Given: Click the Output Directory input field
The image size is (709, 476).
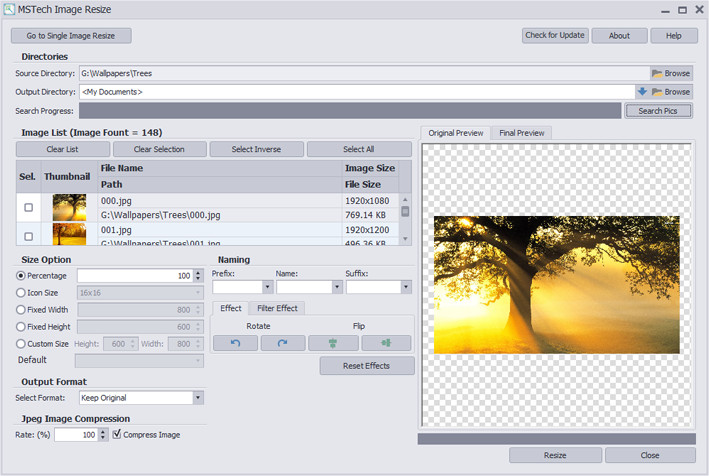Looking at the screenshot, I should 357,92.
